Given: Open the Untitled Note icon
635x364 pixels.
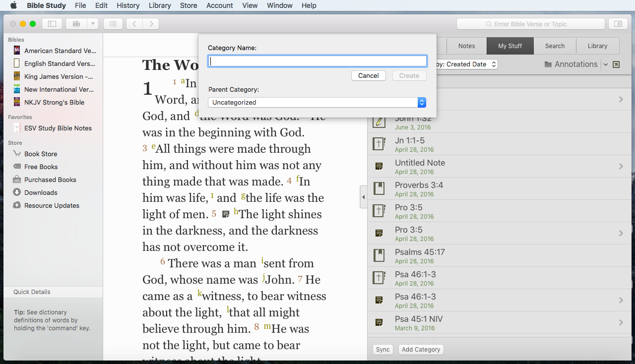Looking at the screenshot, I should pos(379,166).
